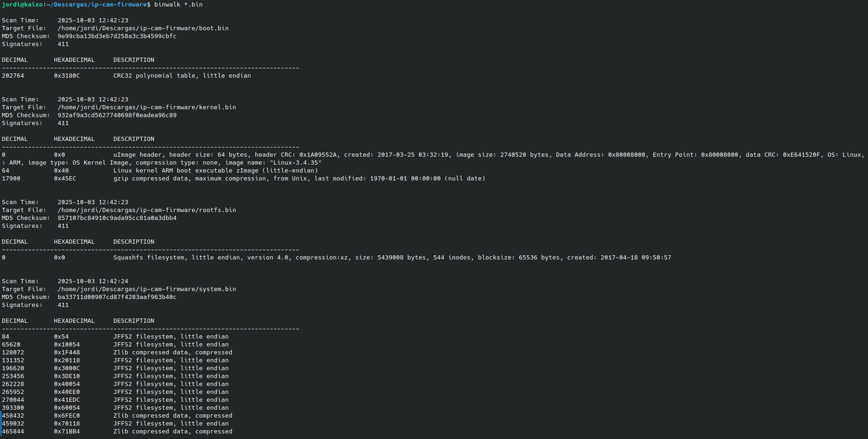Click the kernel.bin target file path
The height and width of the screenshot is (439, 868).
[146, 107]
